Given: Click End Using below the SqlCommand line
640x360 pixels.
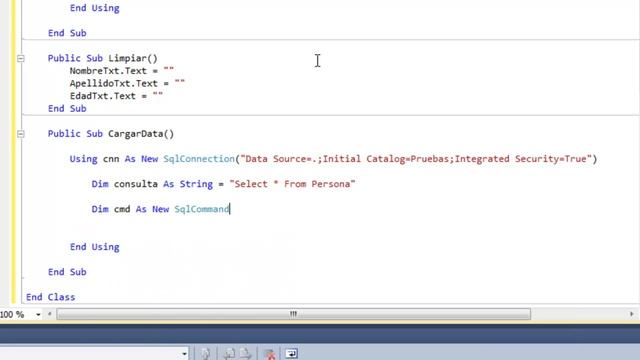Looking at the screenshot, I should (x=95, y=247).
